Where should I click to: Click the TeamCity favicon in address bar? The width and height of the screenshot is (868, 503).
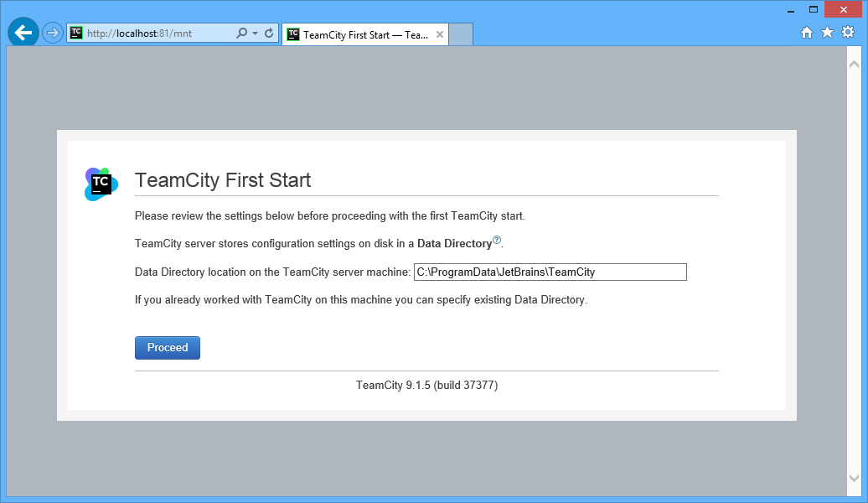[76, 33]
